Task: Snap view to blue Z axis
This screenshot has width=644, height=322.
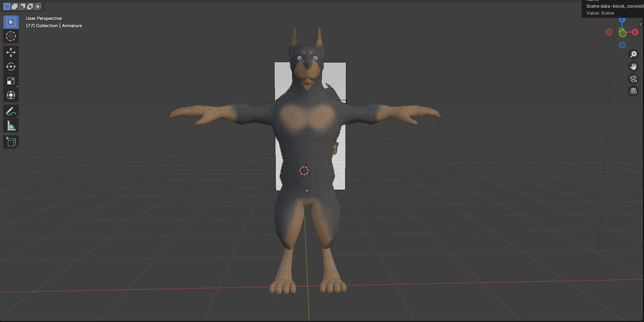Action: click(x=622, y=19)
